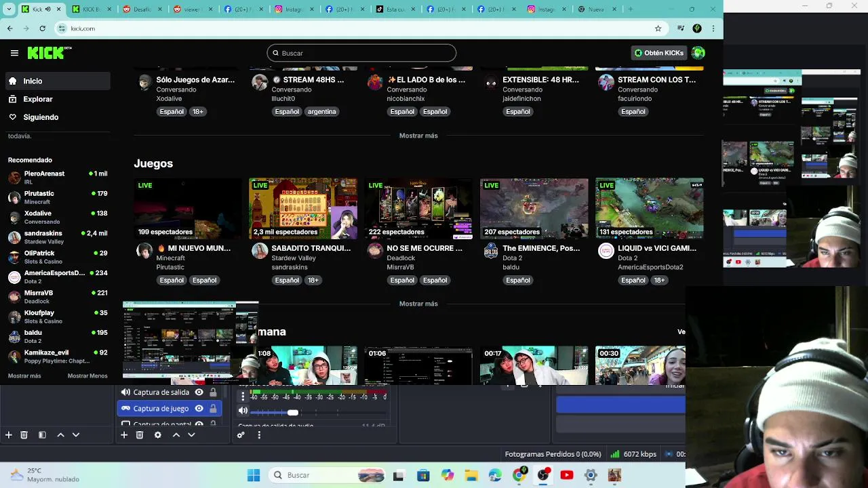This screenshot has width=868, height=488.
Task: Move selected source down
Action: 191,435
